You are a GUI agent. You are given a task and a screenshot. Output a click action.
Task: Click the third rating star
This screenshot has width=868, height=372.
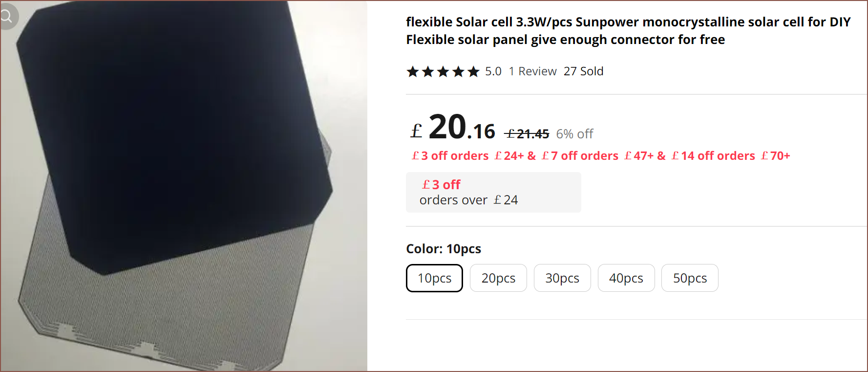pos(443,72)
